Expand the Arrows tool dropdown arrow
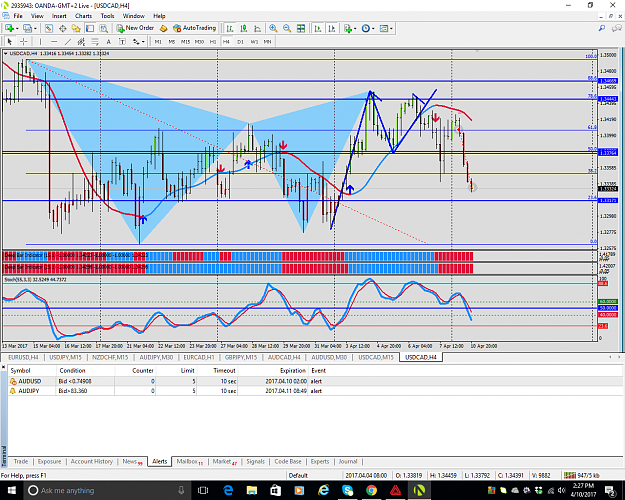This screenshot has height=500, width=625. 143,42
